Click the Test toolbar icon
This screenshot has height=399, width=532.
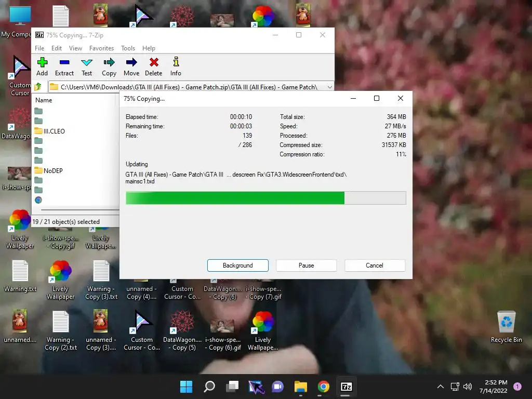point(87,66)
